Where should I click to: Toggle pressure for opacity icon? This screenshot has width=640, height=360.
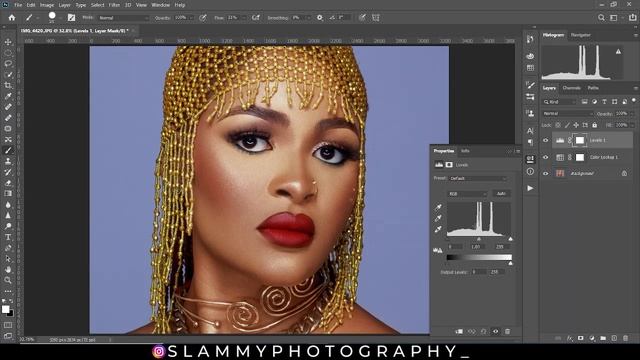click(x=203, y=18)
